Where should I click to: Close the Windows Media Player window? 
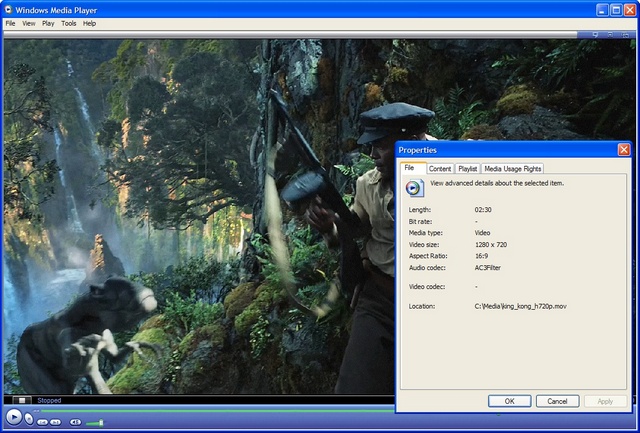(x=630, y=10)
